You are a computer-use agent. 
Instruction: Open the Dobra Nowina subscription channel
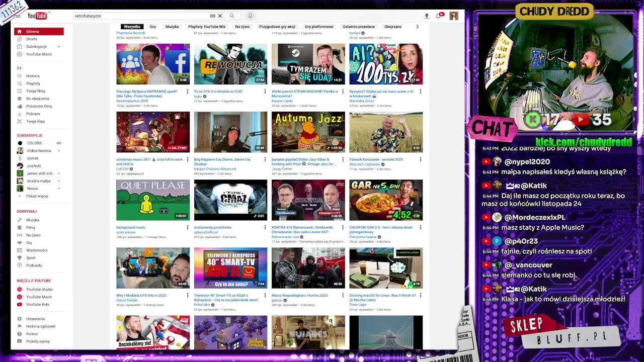click(x=39, y=151)
